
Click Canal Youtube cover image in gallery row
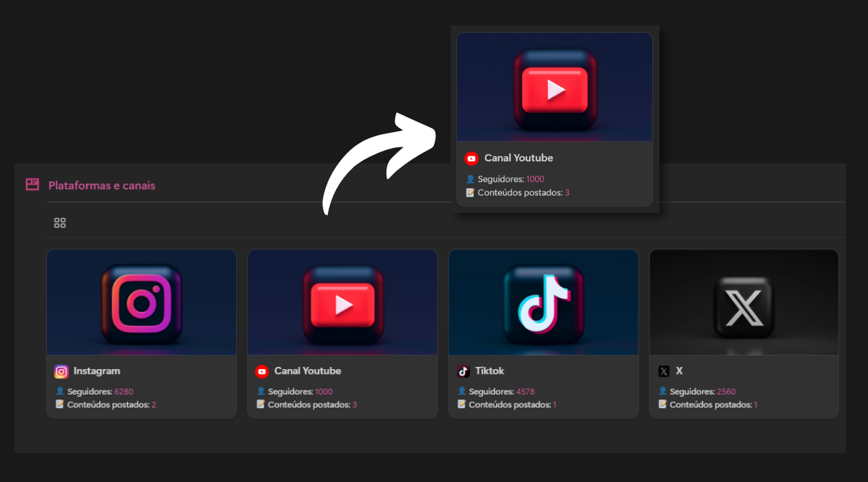click(x=342, y=302)
